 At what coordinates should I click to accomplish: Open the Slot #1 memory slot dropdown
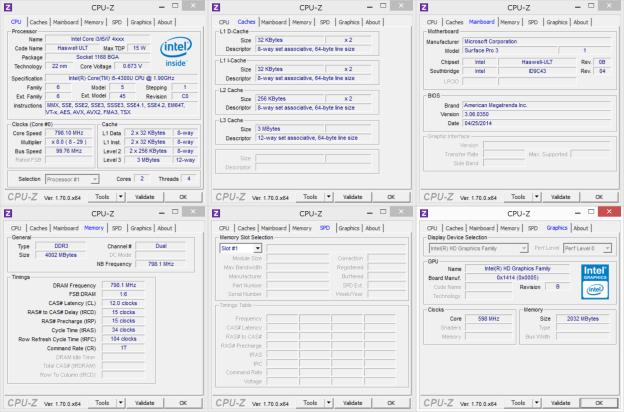tap(240, 248)
